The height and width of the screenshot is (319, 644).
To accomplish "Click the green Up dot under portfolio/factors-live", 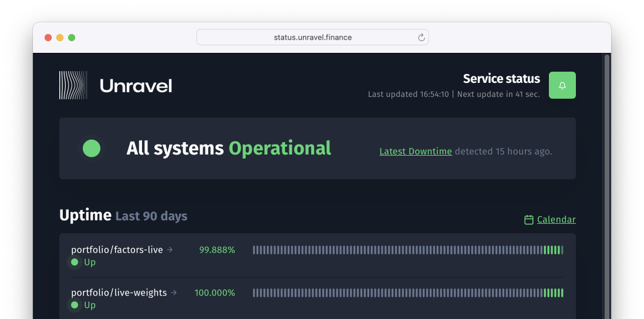I will tap(75, 262).
